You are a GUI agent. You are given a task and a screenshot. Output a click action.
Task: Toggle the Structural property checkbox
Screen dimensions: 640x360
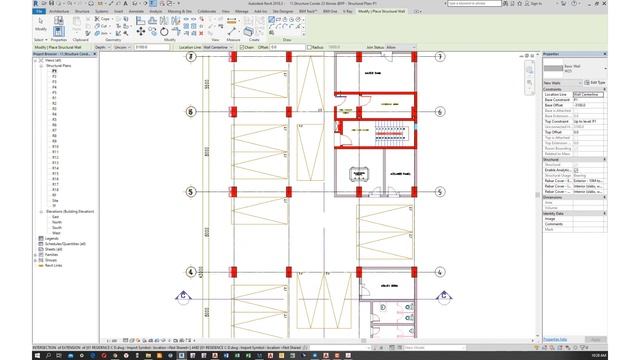[576, 165]
